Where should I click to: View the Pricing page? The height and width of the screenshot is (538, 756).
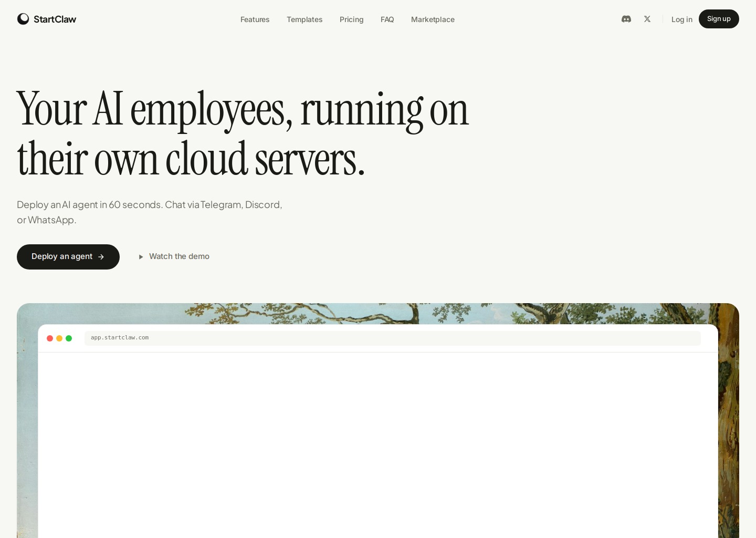(x=351, y=19)
